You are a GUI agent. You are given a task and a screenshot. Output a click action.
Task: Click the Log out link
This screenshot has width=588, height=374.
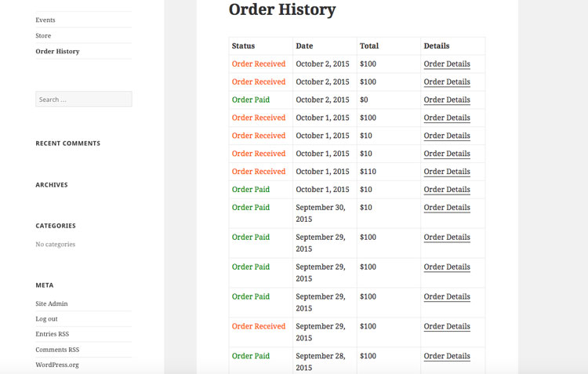pyautogui.click(x=46, y=318)
